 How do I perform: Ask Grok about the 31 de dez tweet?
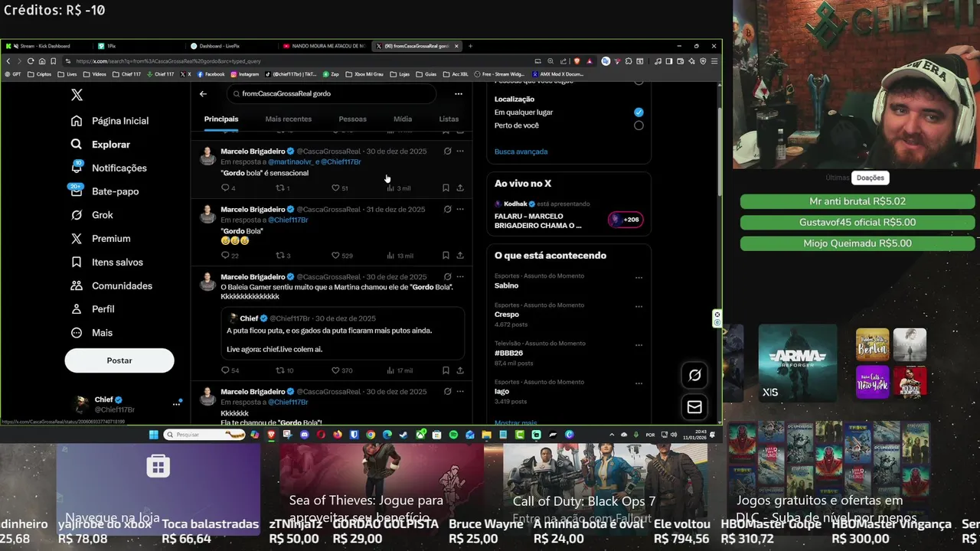pos(447,209)
